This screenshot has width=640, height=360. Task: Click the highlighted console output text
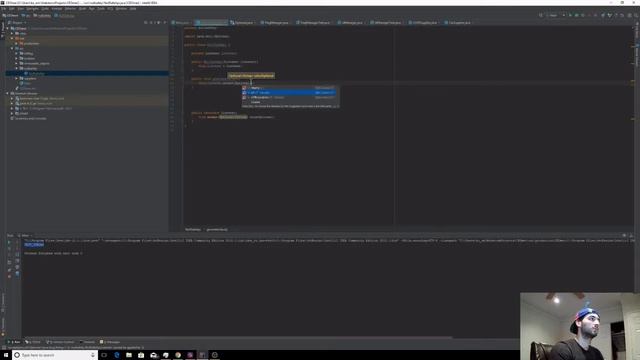tap(34, 244)
